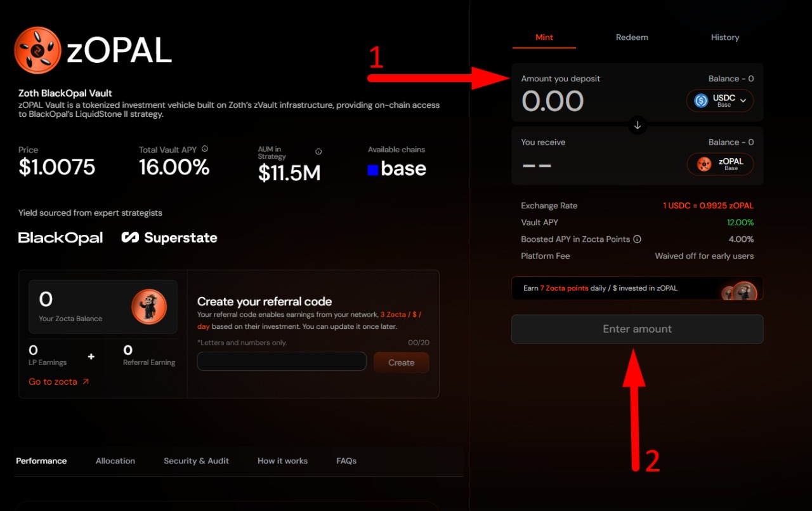Screen dimensions: 812x511
Task: Focus the referral code input field
Action: (282, 361)
